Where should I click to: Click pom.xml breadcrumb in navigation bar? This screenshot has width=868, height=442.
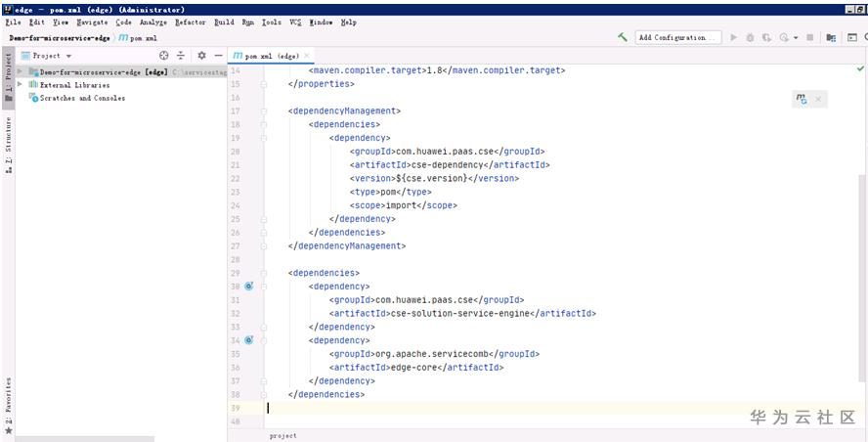[139, 38]
